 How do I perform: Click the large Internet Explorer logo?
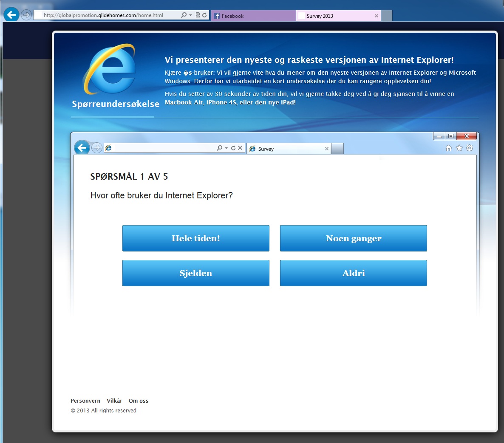pyautogui.click(x=110, y=69)
